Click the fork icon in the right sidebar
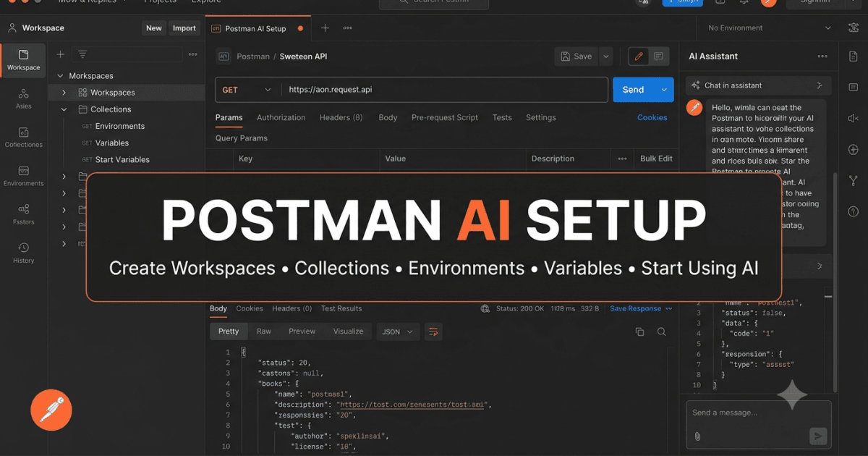868x456 pixels. [854, 180]
